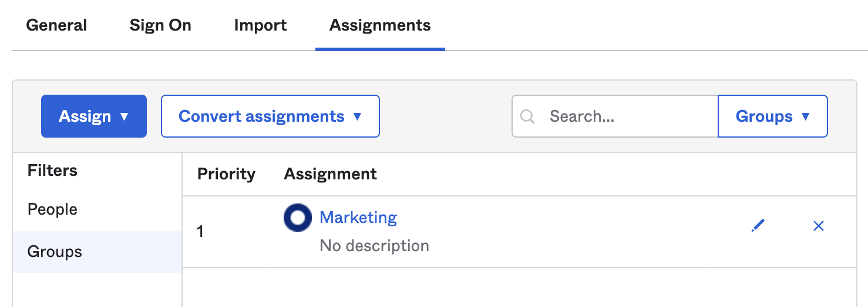
Task: Remove the Marketing assignment with the X icon
Action: tap(819, 226)
